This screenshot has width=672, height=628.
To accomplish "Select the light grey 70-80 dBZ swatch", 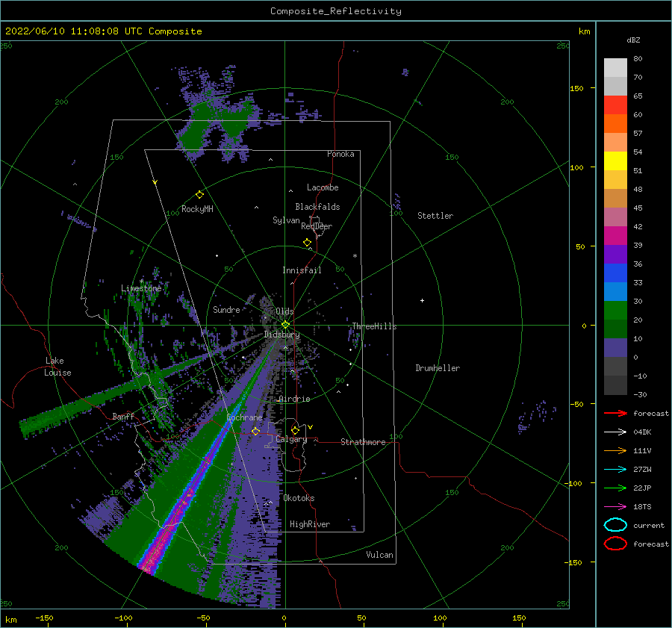I will (615, 68).
